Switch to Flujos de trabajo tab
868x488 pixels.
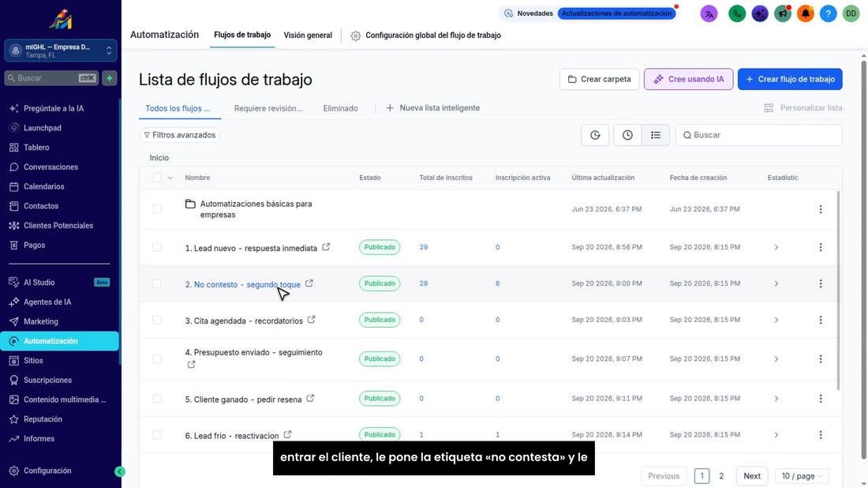point(242,35)
